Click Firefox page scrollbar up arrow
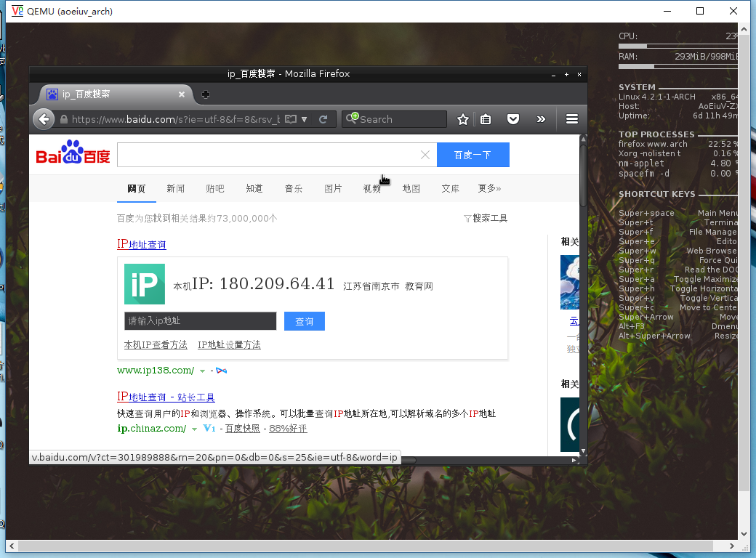The width and height of the screenshot is (756, 558). (x=584, y=139)
